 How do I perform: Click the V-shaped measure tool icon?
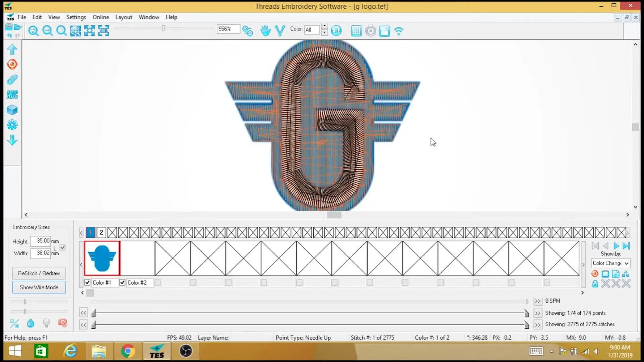[280, 31]
